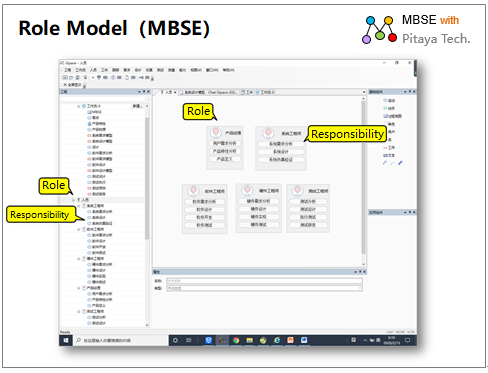Click the diagram canvas vertical scrollbar
Screen dimensions: 488x373
pyautogui.click(x=363, y=182)
